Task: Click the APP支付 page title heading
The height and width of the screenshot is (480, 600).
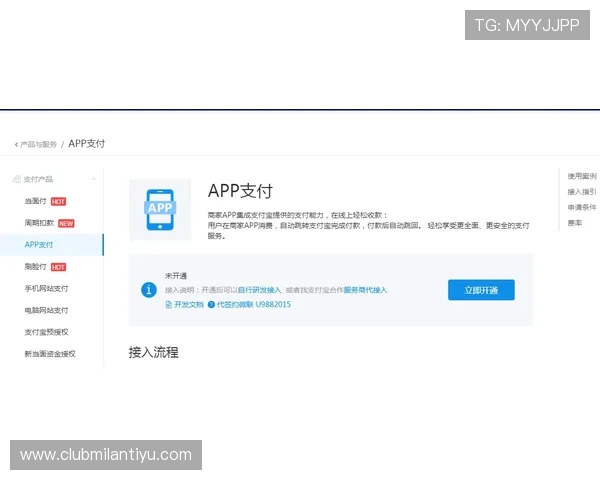Action: (x=240, y=191)
